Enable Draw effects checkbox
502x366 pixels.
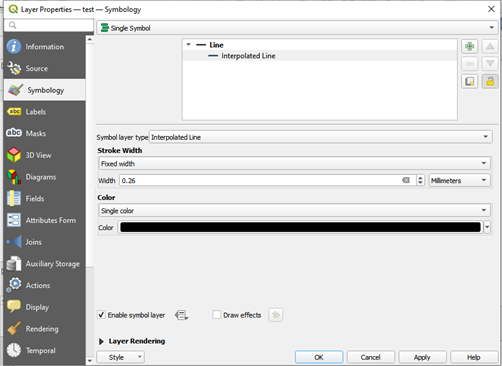(x=217, y=315)
